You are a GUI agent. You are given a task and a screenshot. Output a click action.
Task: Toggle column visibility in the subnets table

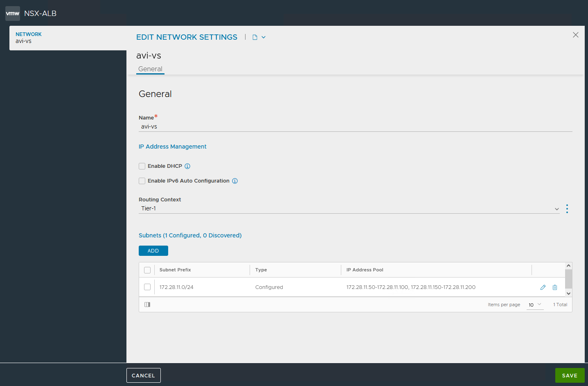coord(147,305)
